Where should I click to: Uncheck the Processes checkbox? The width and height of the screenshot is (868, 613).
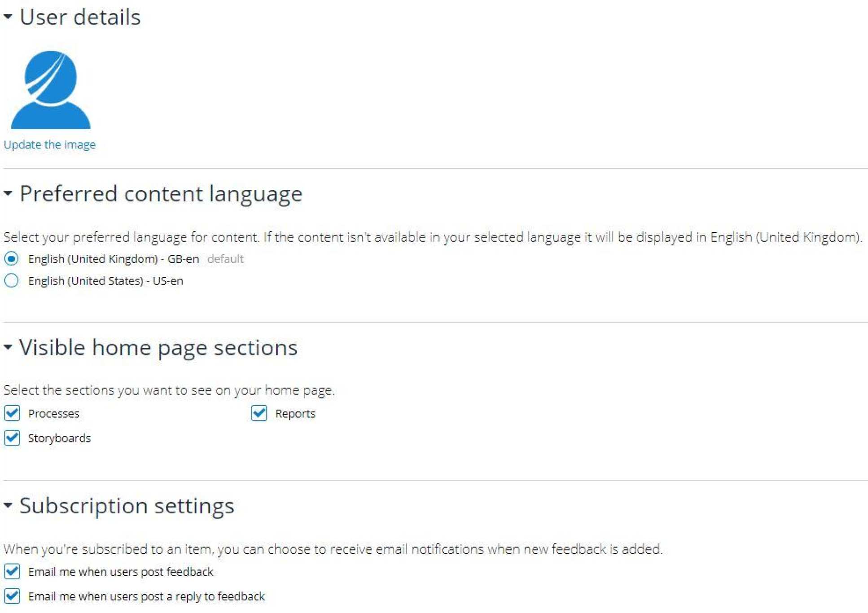click(x=12, y=413)
